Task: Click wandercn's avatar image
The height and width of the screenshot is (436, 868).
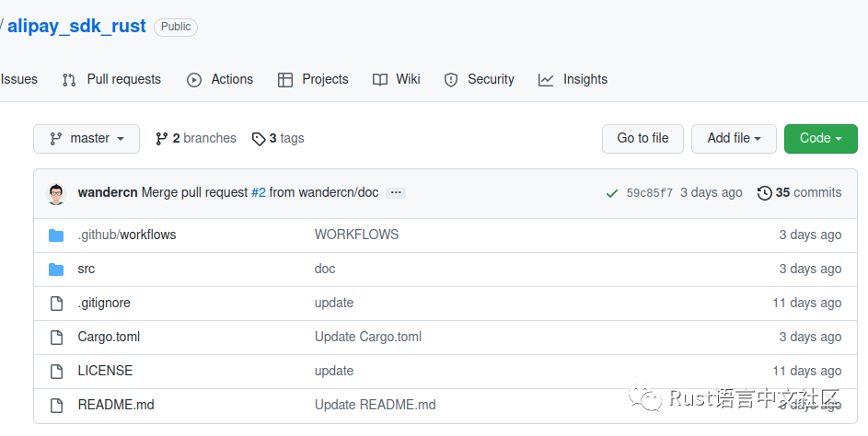Action: tap(56, 194)
